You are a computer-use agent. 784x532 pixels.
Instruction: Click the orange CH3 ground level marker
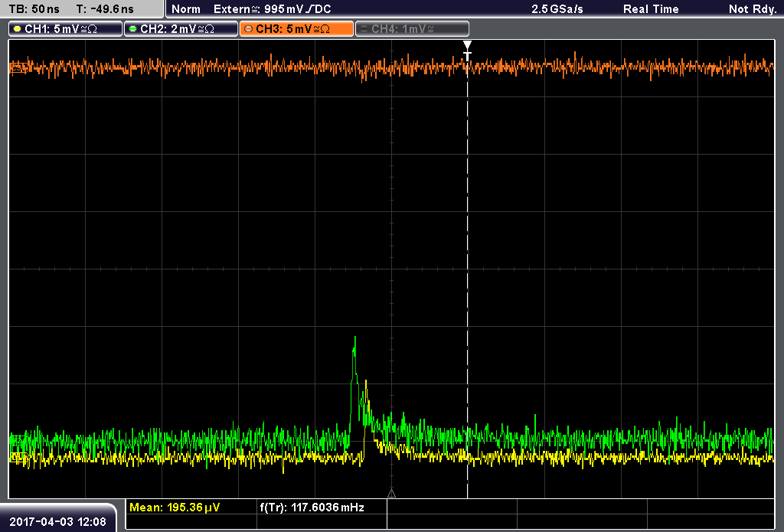pyautogui.click(x=18, y=67)
